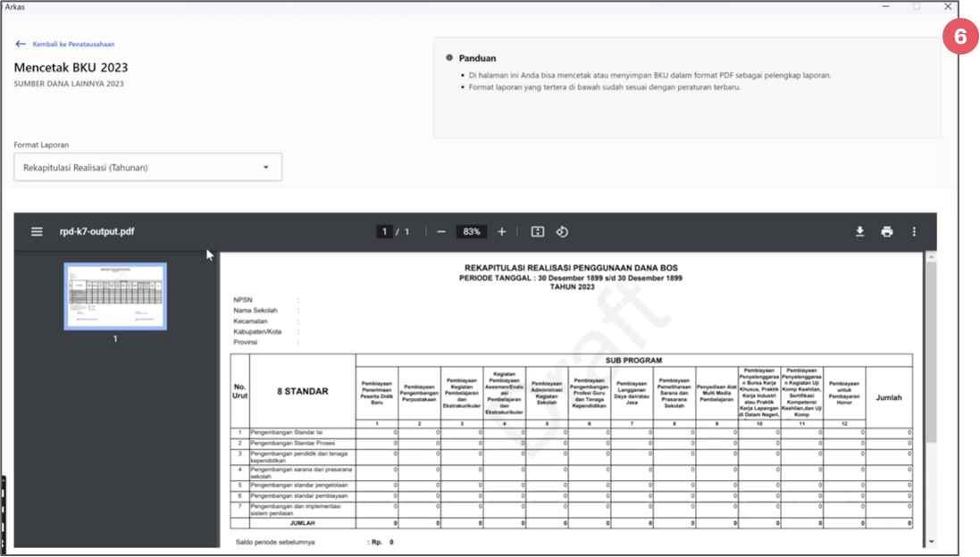Print the PDF using the printer icon
Image resolution: width=980 pixels, height=557 pixels.
click(886, 232)
